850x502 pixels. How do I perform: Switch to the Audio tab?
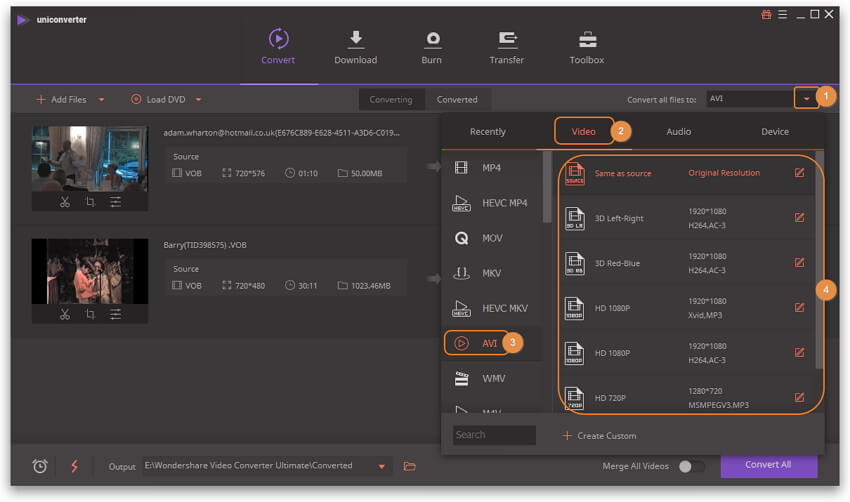(x=679, y=132)
